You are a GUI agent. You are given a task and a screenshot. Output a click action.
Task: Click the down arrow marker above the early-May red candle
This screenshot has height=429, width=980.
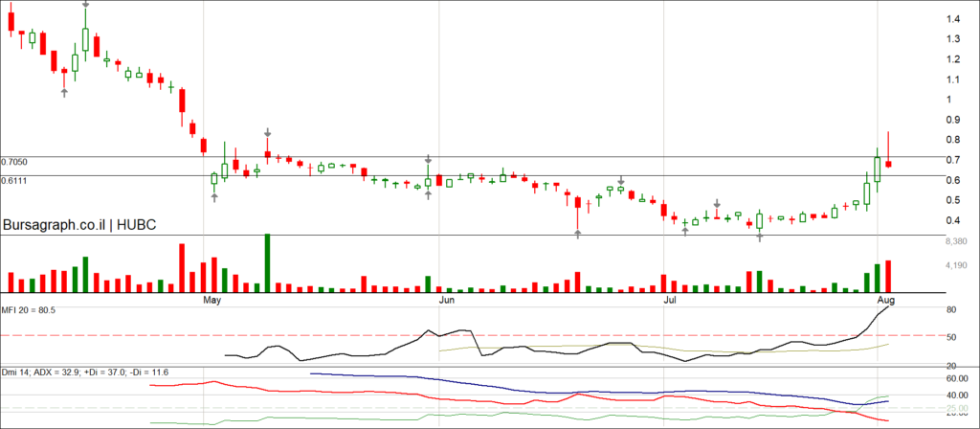point(268,132)
